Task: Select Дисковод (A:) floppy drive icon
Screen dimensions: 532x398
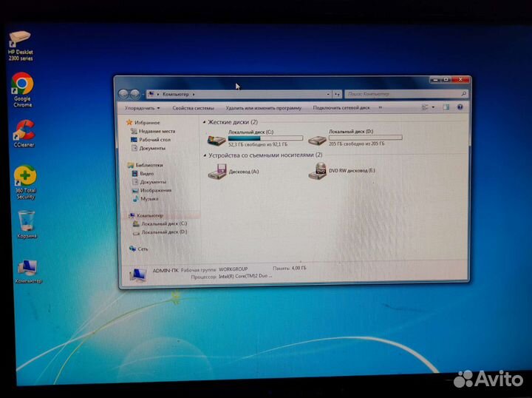Action: 217,172
